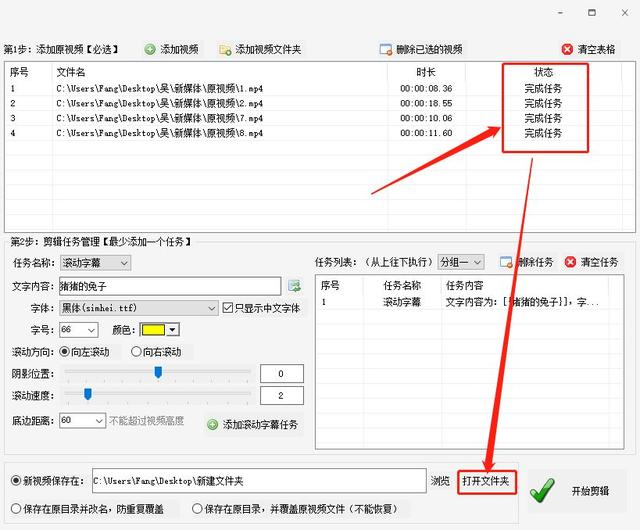
Task: Click the green plus 添加滚动字幕任务 icon
Action: 212,424
